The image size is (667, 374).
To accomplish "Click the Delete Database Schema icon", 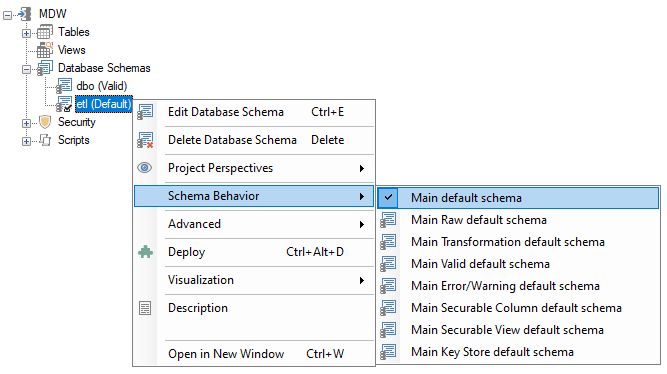I will pos(145,140).
